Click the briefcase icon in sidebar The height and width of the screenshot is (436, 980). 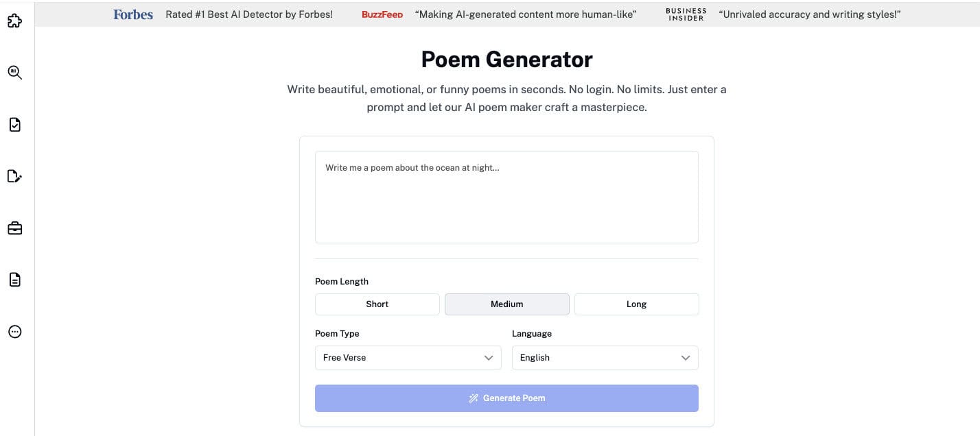click(x=14, y=228)
